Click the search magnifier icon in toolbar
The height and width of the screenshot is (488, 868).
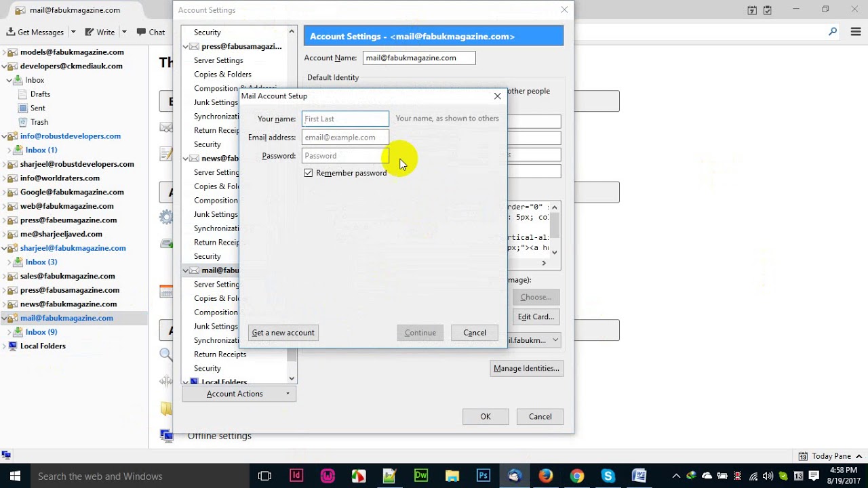[x=833, y=32]
